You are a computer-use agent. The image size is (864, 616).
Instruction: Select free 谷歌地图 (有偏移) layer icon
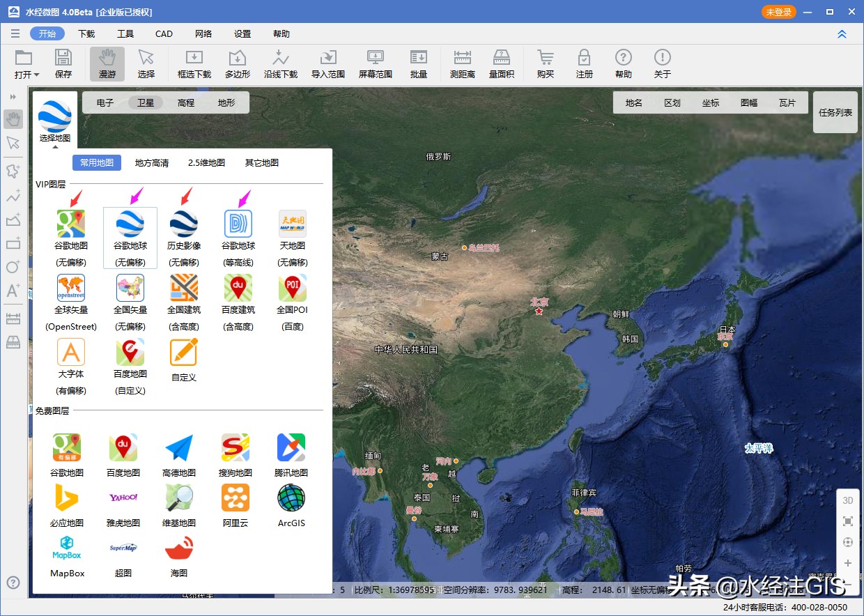tap(67, 447)
